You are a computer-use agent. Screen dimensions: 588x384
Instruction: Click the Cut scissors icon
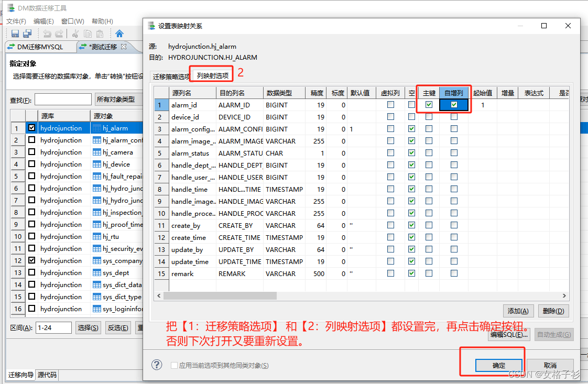(x=75, y=34)
